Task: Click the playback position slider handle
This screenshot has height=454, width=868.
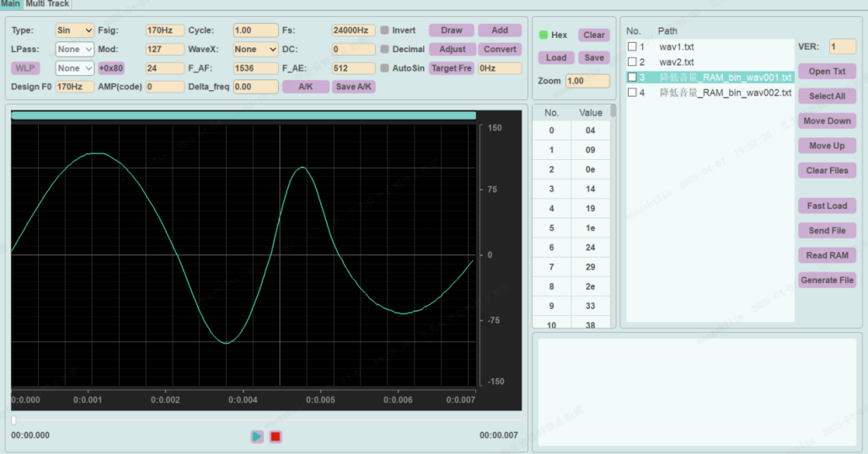Action: click(x=13, y=420)
